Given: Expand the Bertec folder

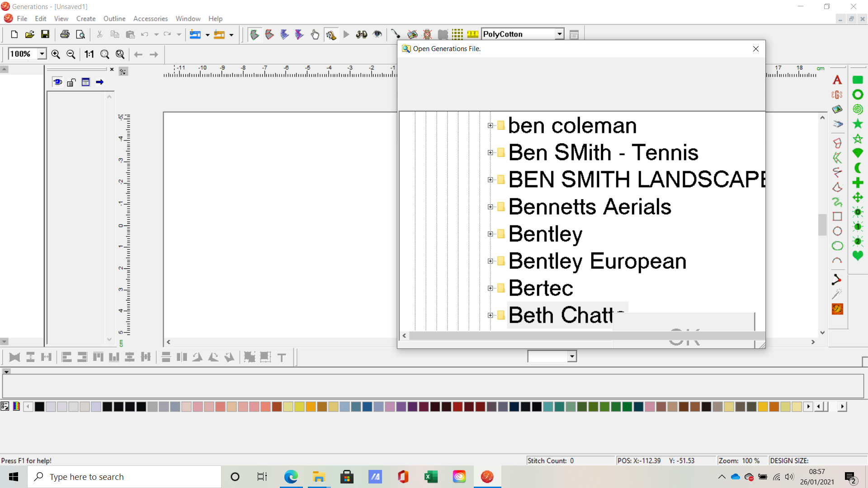Looking at the screenshot, I should pyautogui.click(x=490, y=288).
